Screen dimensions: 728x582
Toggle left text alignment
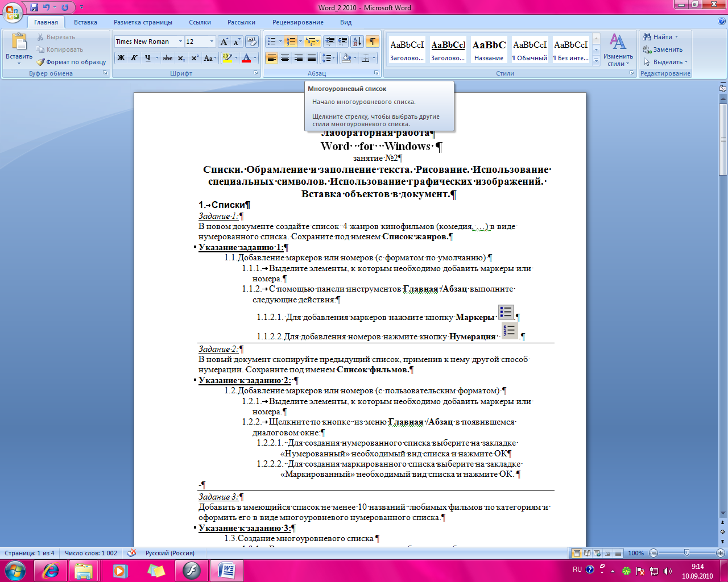click(271, 58)
